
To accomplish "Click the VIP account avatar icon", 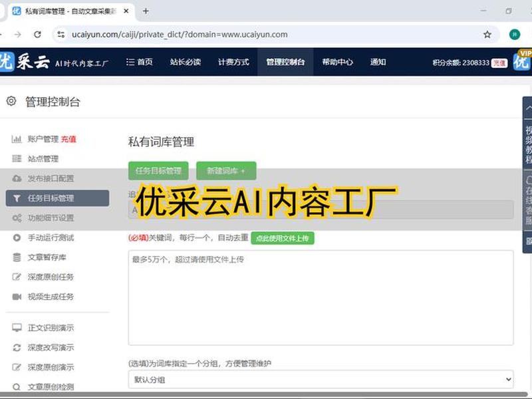I will point(522,61).
